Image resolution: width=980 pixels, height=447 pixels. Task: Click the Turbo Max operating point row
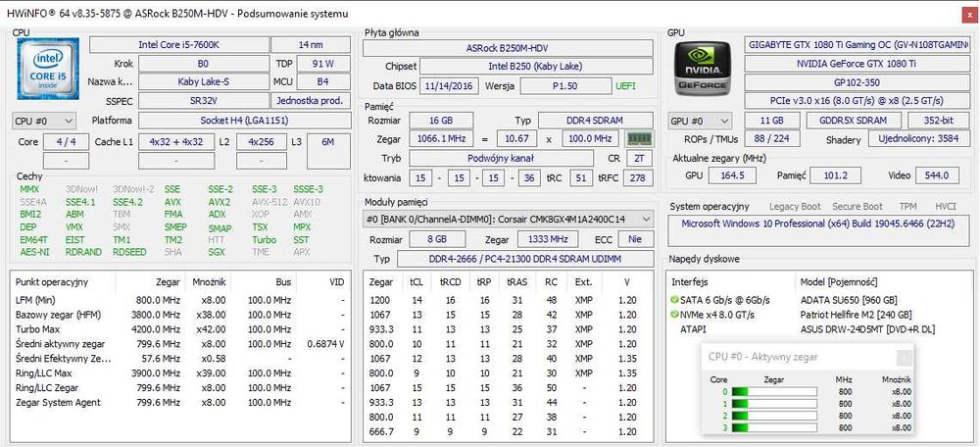tap(180, 328)
